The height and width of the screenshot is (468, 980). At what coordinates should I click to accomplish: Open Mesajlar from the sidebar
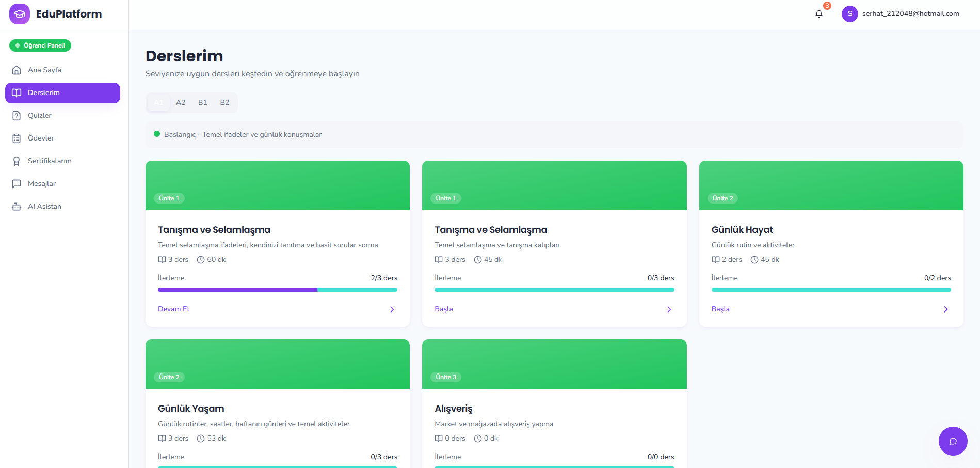(x=62, y=183)
